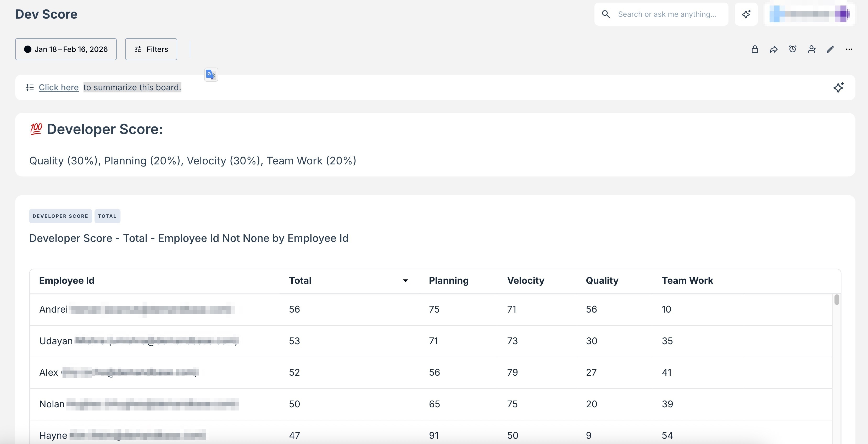868x444 pixels.
Task: Select the DEVELOPER SCORE tag
Action: 60,216
